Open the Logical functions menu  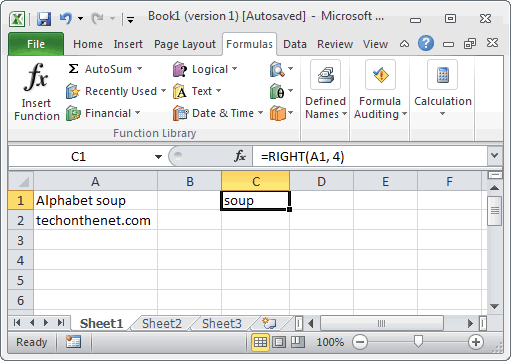coord(205,69)
